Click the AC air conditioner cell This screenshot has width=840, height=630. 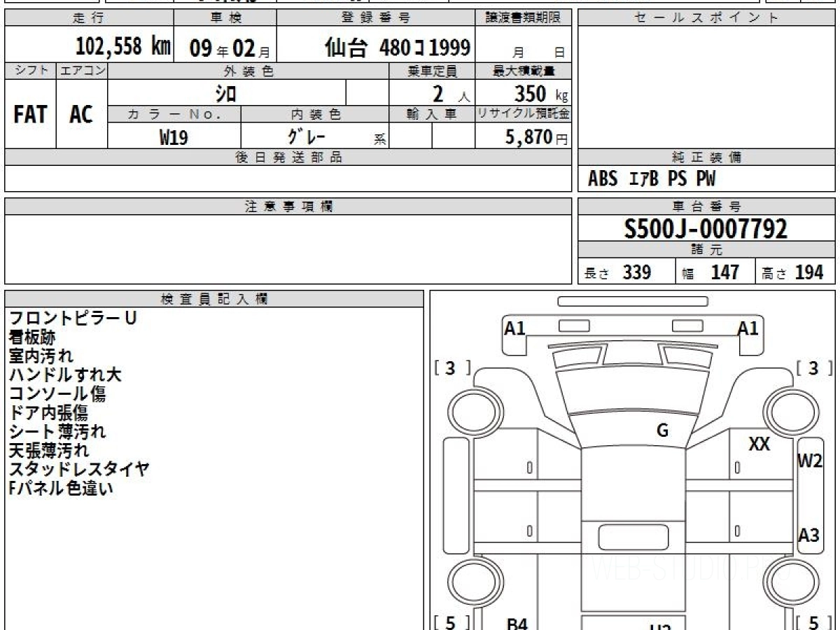pos(81,115)
